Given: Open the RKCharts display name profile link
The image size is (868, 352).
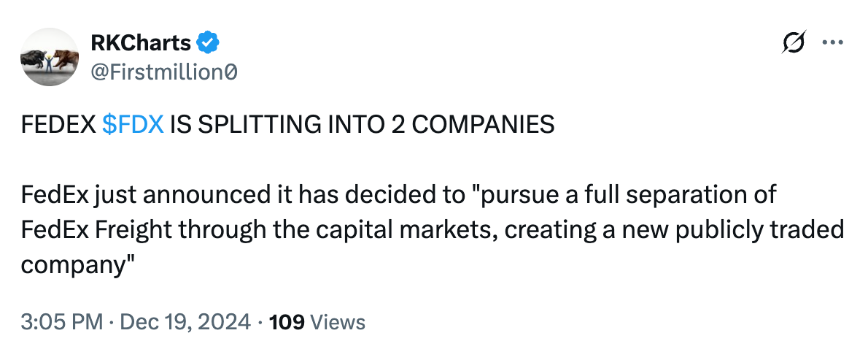Looking at the screenshot, I should coord(142,44).
